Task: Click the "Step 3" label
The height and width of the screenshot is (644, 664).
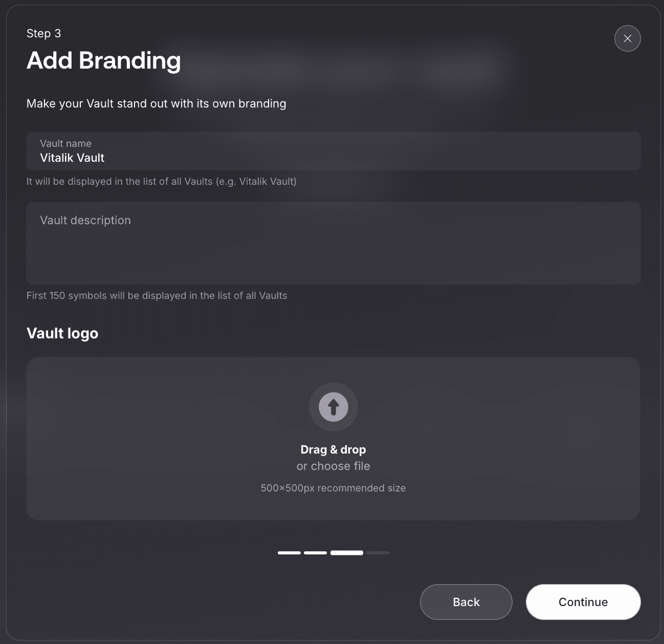Action: (x=43, y=33)
